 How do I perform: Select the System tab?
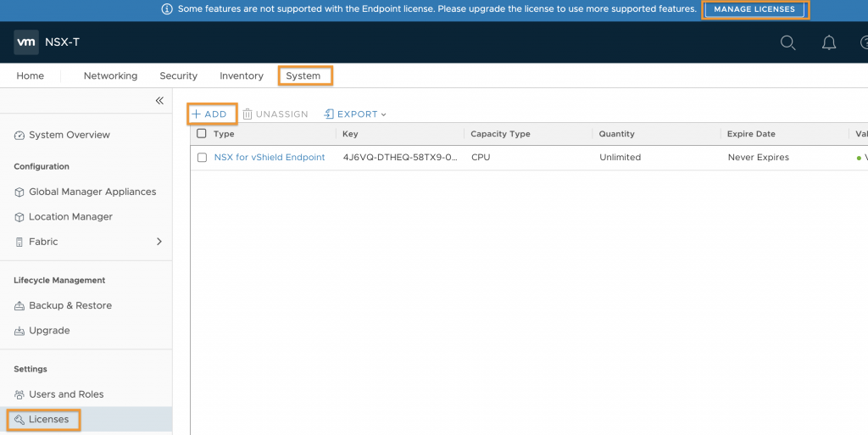click(303, 75)
